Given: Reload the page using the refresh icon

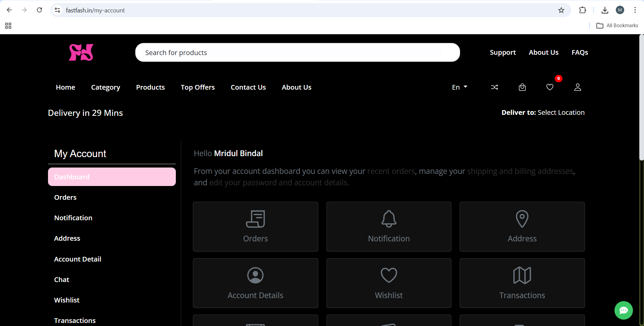Looking at the screenshot, I should [40, 10].
